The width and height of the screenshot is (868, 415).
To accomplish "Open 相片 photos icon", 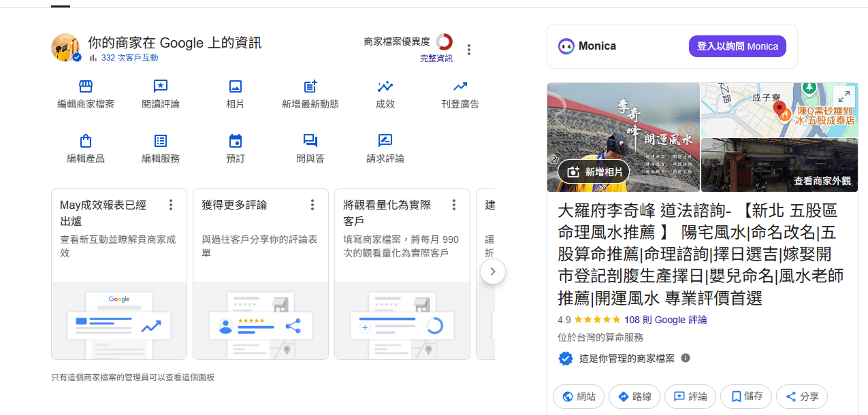I will [x=236, y=86].
